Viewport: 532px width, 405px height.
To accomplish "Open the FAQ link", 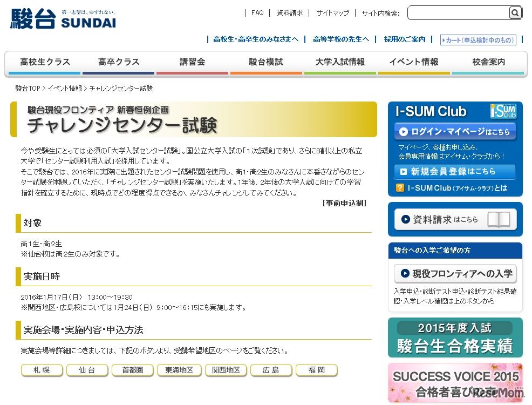I will coord(257,13).
